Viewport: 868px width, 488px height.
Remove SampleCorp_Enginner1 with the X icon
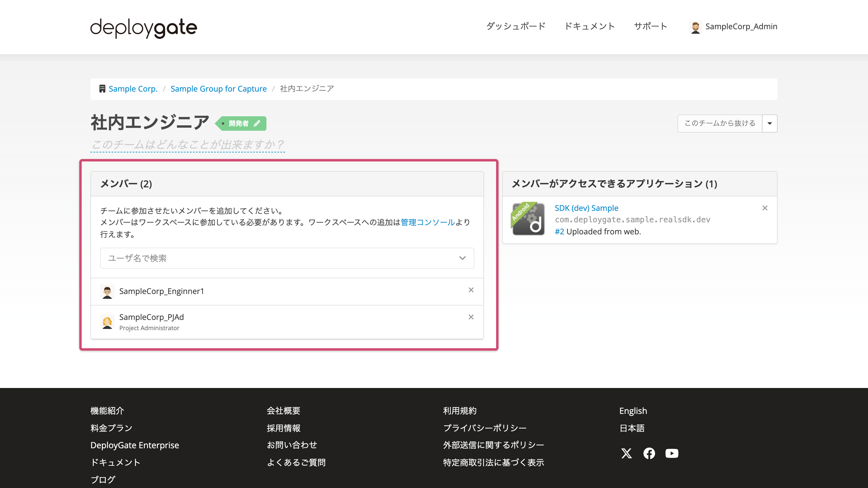[471, 290]
